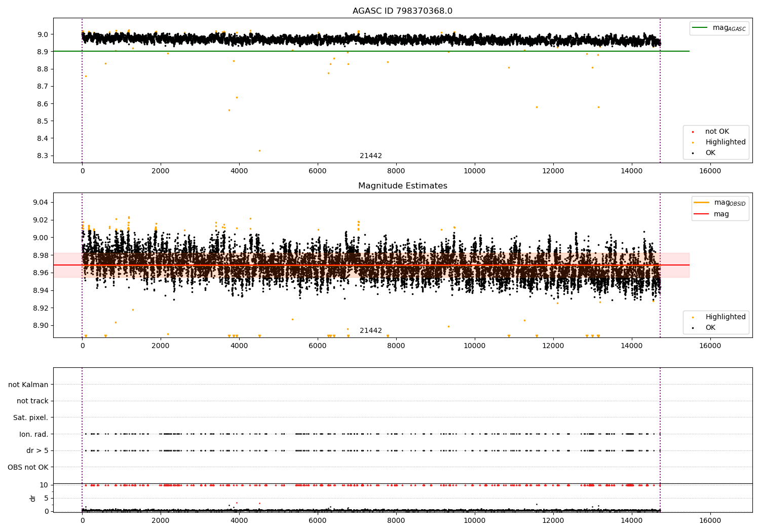Image resolution: width=760 pixels, height=532 pixels.
Task: Click "OK" entry in Magnitude Estimates legend
Action: (710, 328)
